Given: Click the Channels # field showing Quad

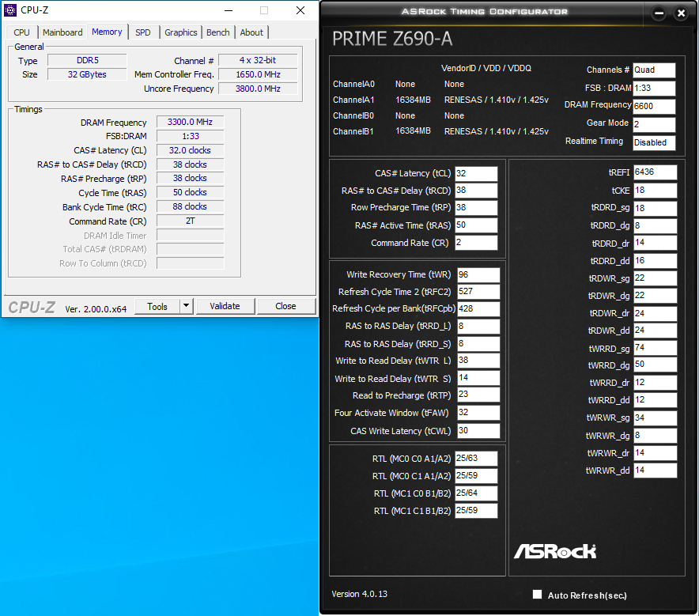Looking at the screenshot, I should (654, 70).
